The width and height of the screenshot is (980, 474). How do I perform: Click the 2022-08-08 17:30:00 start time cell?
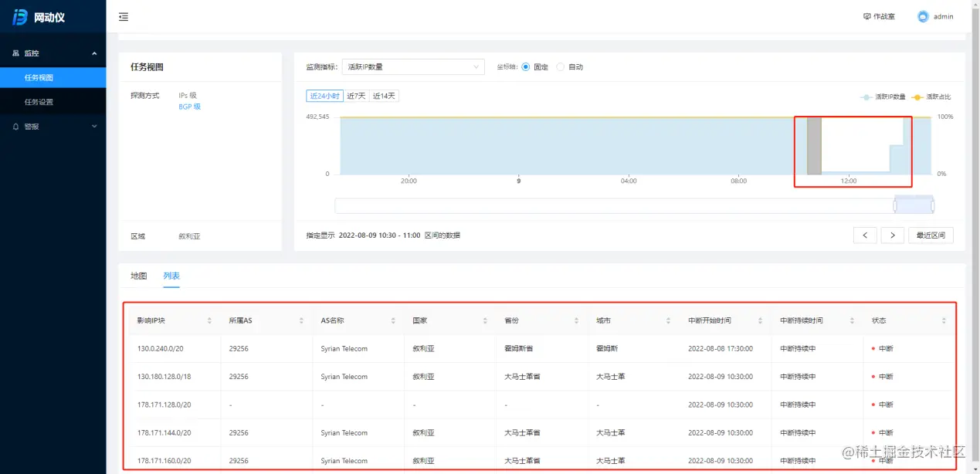(721, 349)
